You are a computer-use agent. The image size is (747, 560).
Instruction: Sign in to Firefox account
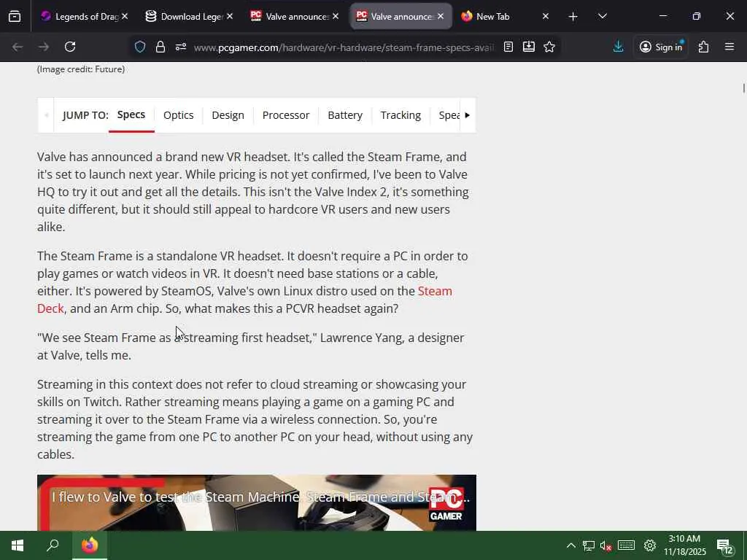point(661,47)
